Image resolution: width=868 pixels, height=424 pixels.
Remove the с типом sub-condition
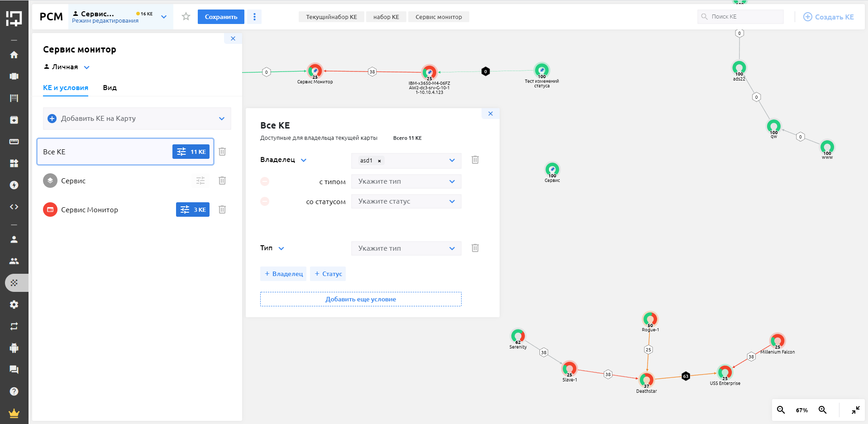265,181
